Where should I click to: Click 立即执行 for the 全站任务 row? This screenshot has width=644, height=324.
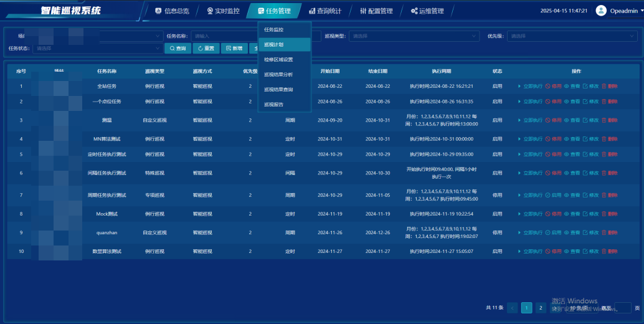530,86
